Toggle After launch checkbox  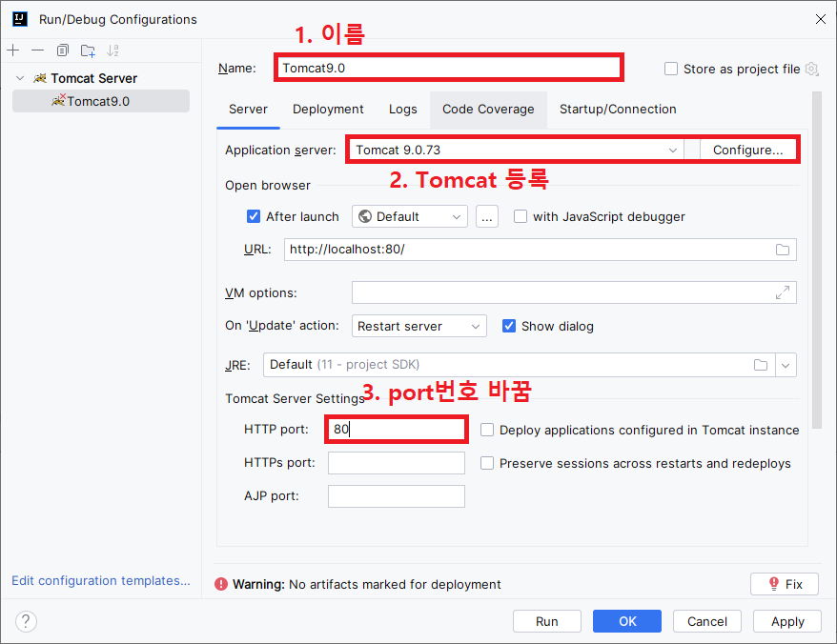click(x=254, y=216)
